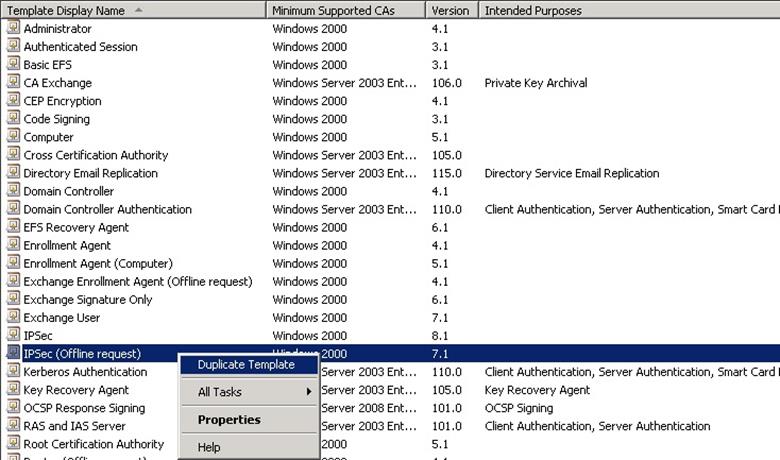This screenshot has height=460, width=780.
Task: Select the OCSP Response Signing name
Action: coord(85,408)
